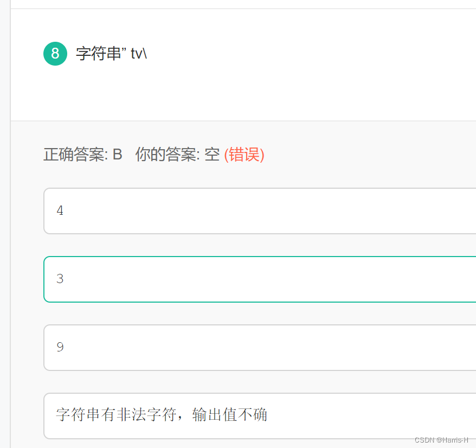Viewport: 476px width, 448px height.
Task: Click the @Harris-H author watermark
Action: coord(453,440)
